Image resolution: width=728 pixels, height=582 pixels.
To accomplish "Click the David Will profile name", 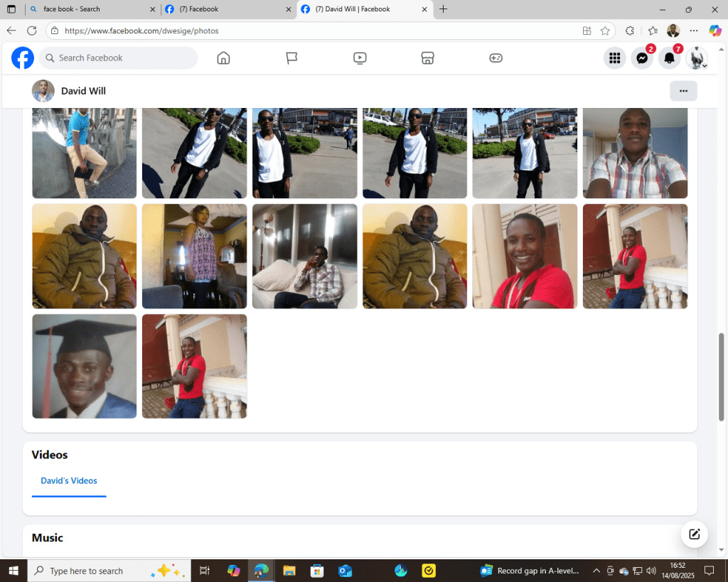I will [x=83, y=91].
